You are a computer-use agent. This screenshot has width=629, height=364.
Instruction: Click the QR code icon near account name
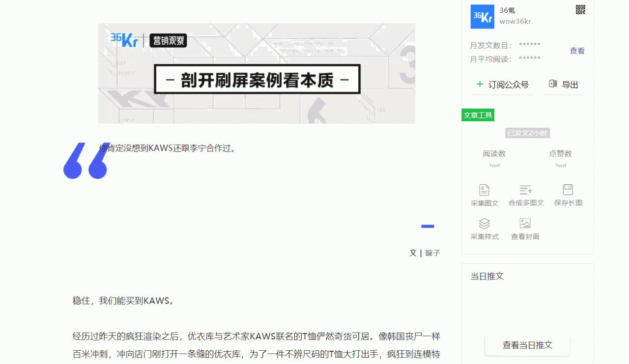580,9
